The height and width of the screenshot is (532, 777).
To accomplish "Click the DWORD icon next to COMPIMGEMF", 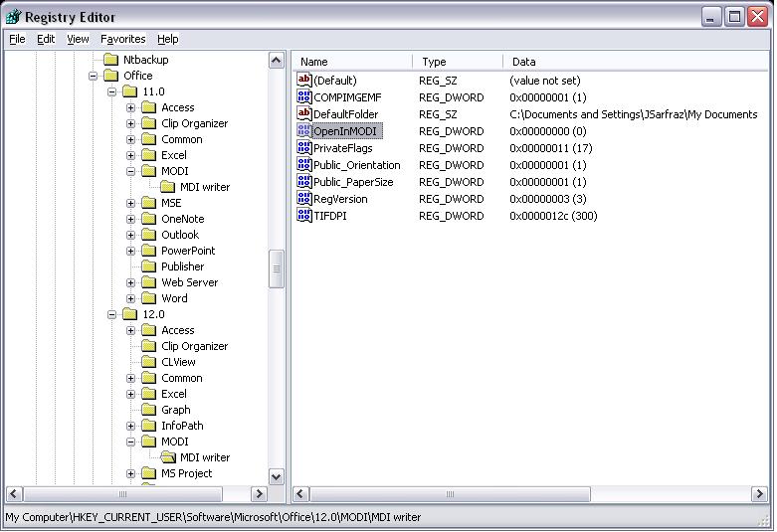I will [x=303, y=96].
